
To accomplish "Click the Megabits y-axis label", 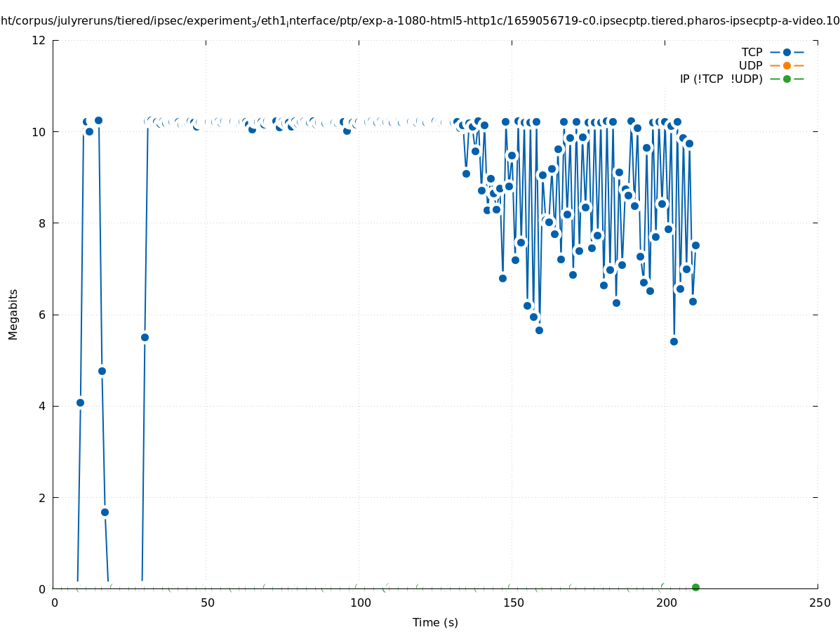I will coord(13,314).
